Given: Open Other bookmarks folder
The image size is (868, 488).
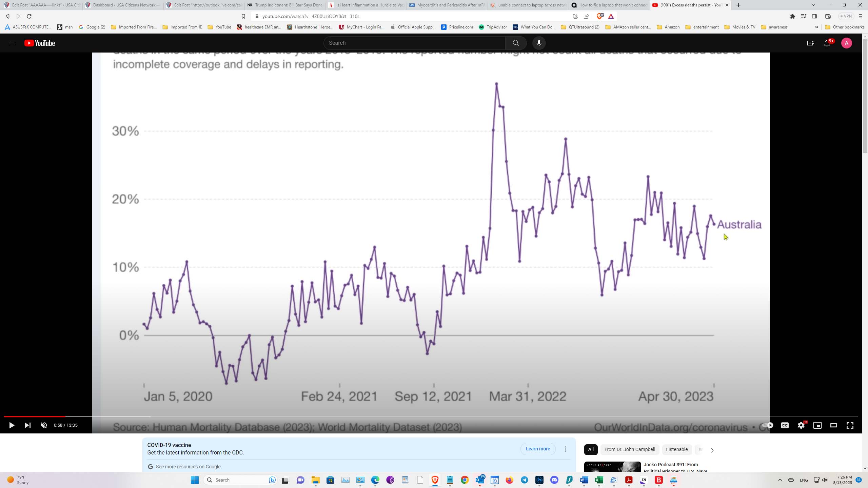Looking at the screenshot, I should pyautogui.click(x=844, y=27).
